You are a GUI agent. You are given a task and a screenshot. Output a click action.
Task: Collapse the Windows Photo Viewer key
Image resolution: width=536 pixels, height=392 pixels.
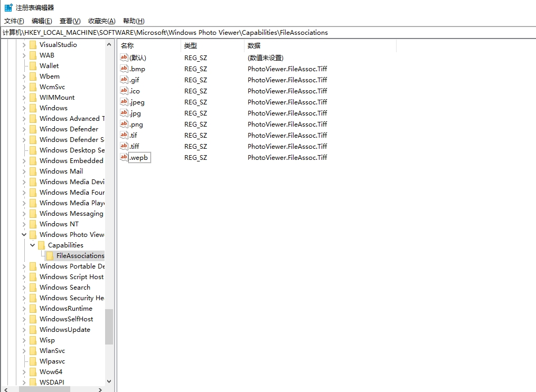pyautogui.click(x=24, y=235)
